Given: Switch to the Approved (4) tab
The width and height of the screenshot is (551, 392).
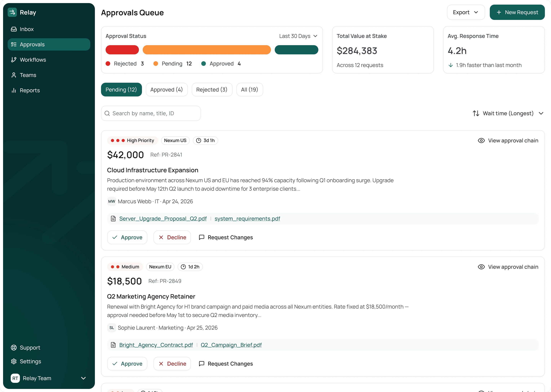Looking at the screenshot, I should (x=167, y=90).
